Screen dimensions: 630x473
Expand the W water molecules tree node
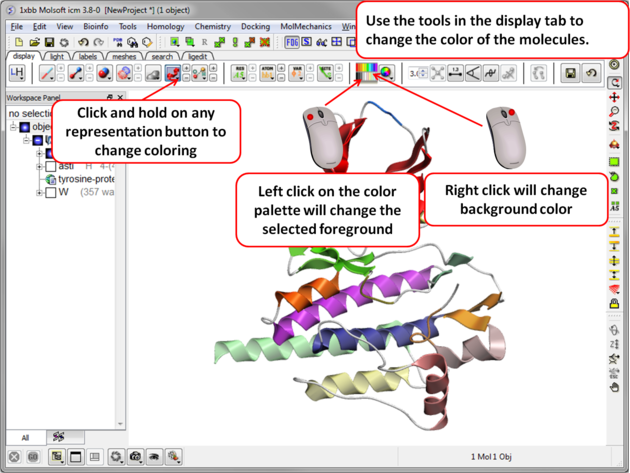coord(39,192)
